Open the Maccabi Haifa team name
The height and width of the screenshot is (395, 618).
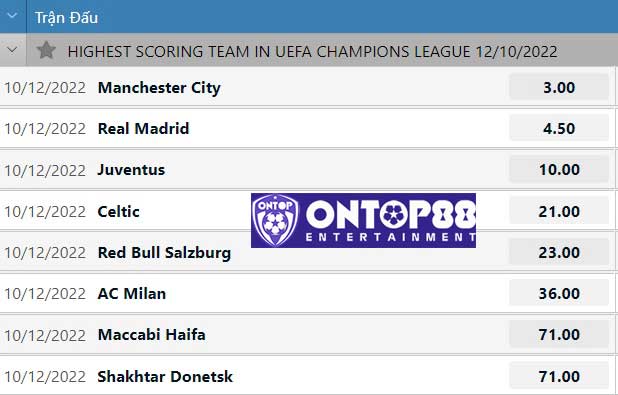pyautogui.click(x=151, y=335)
